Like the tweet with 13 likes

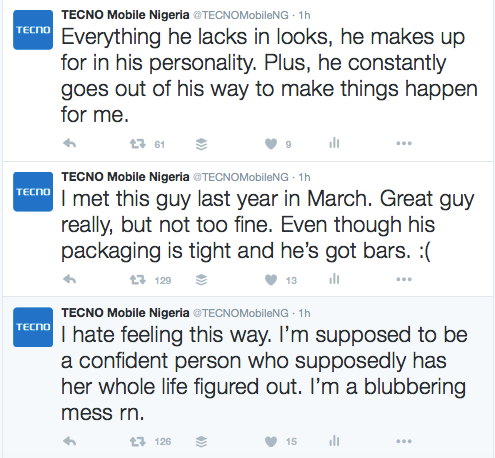pos(271,280)
